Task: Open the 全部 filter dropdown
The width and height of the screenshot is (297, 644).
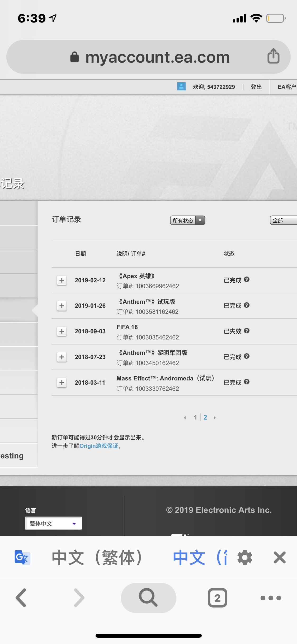Action: (x=284, y=220)
